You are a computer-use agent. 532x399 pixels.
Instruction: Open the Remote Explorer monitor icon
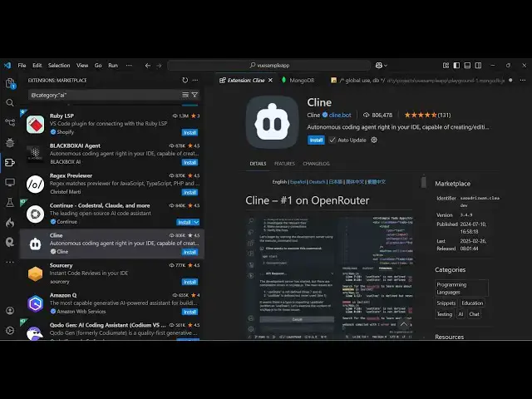click(x=10, y=183)
